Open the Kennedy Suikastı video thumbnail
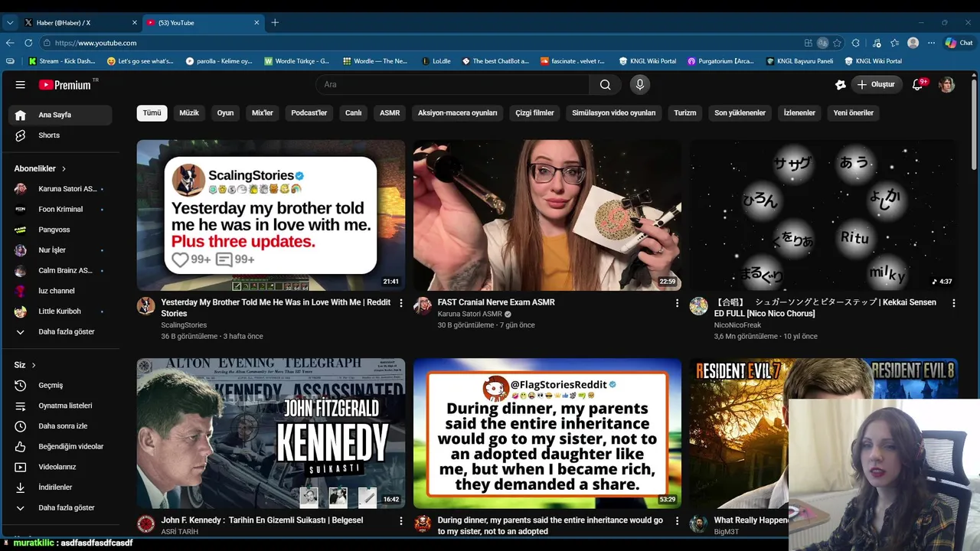980x551 pixels. pyautogui.click(x=271, y=433)
